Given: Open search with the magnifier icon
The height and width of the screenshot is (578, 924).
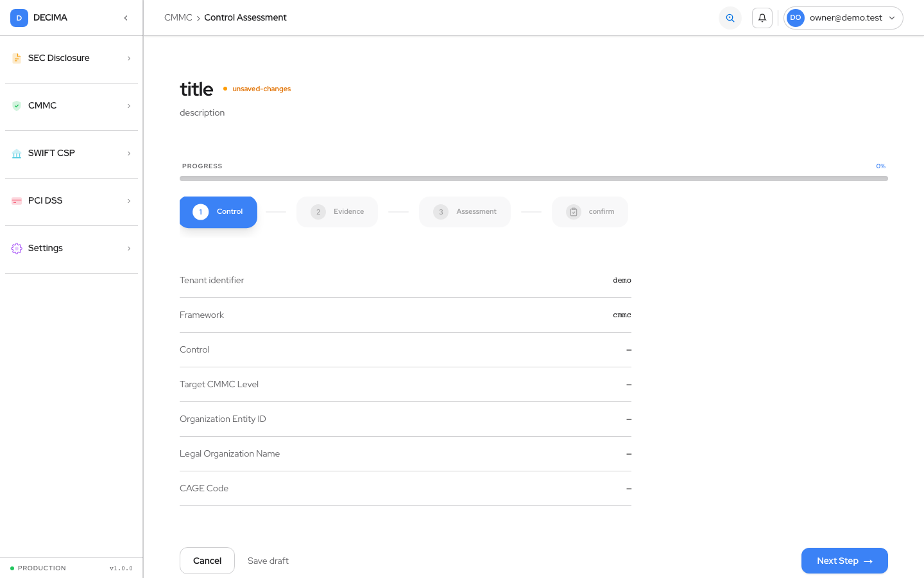Looking at the screenshot, I should 730,18.
